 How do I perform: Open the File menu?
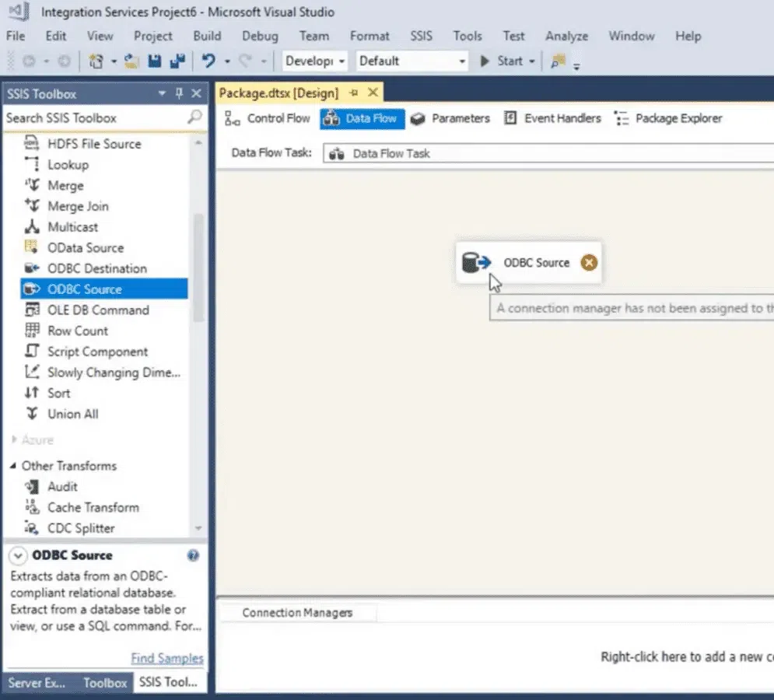tap(16, 36)
